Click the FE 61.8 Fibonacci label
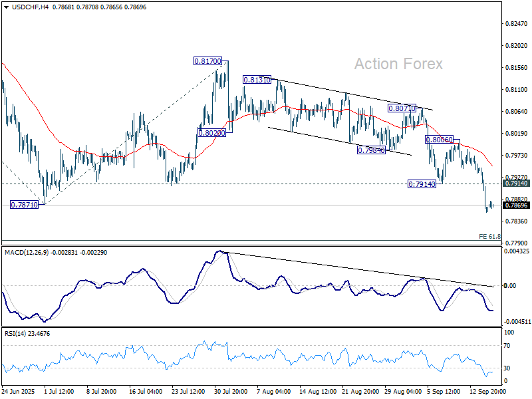The width and height of the screenshot is (532, 399). 489,236
